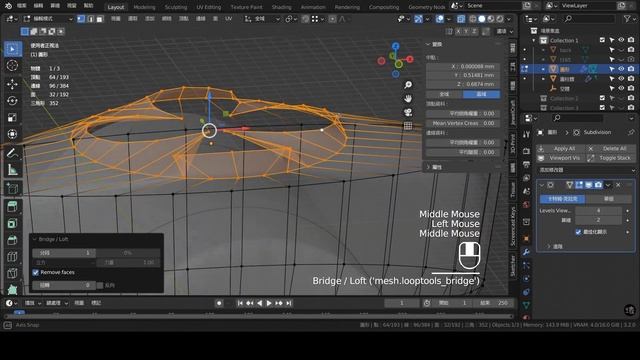Screen dimensions: 640x360
Task: Click Apply All modifiers button
Action: tap(562, 149)
